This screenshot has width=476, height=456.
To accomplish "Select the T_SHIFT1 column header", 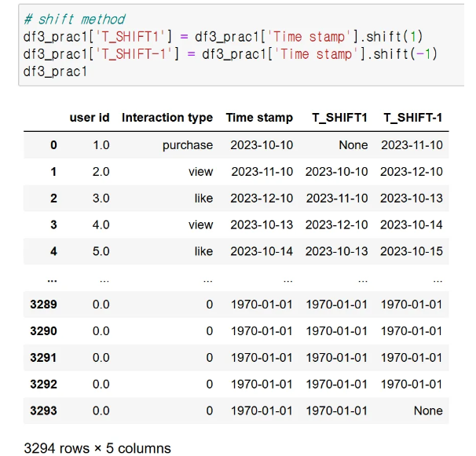I will tap(339, 118).
